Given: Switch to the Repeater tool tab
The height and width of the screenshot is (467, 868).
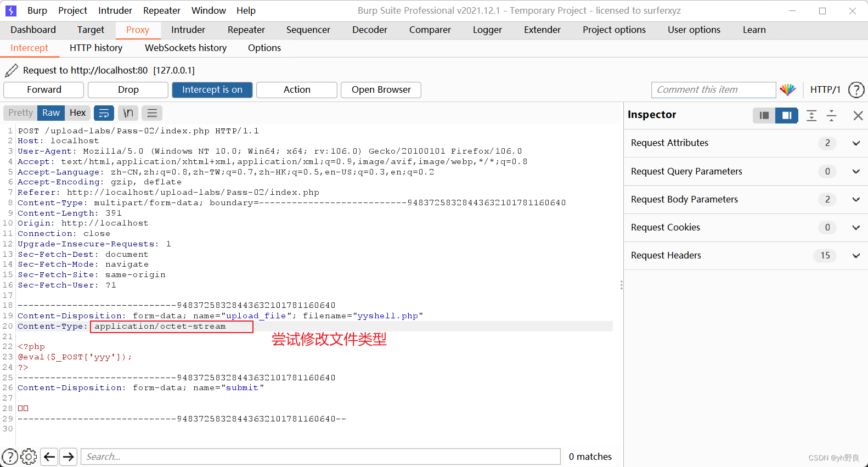Looking at the screenshot, I should [246, 30].
